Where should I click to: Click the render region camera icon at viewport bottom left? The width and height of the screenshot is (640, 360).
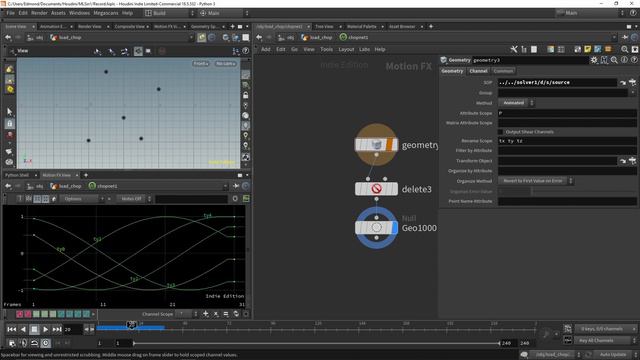[x=9, y=162]
